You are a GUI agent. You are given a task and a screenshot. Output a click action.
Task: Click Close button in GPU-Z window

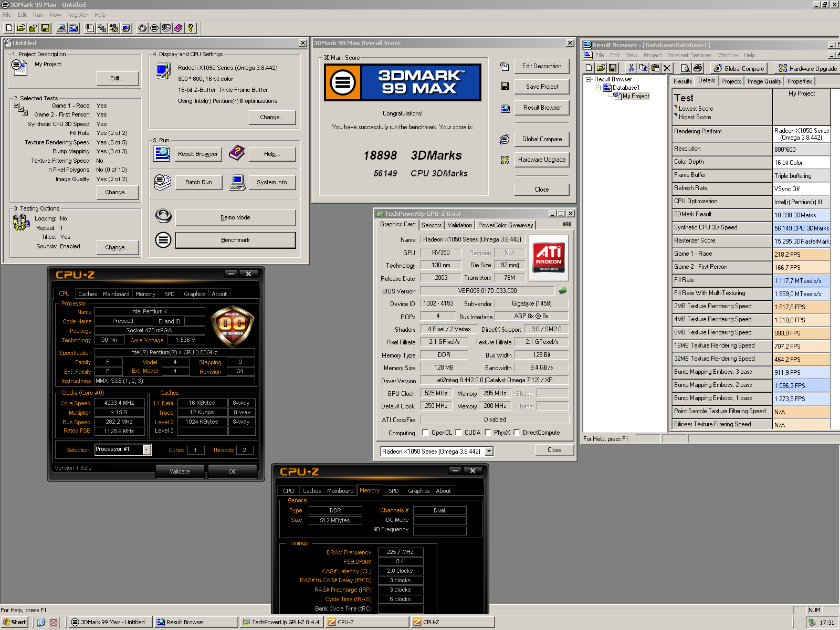coord(554,450)
